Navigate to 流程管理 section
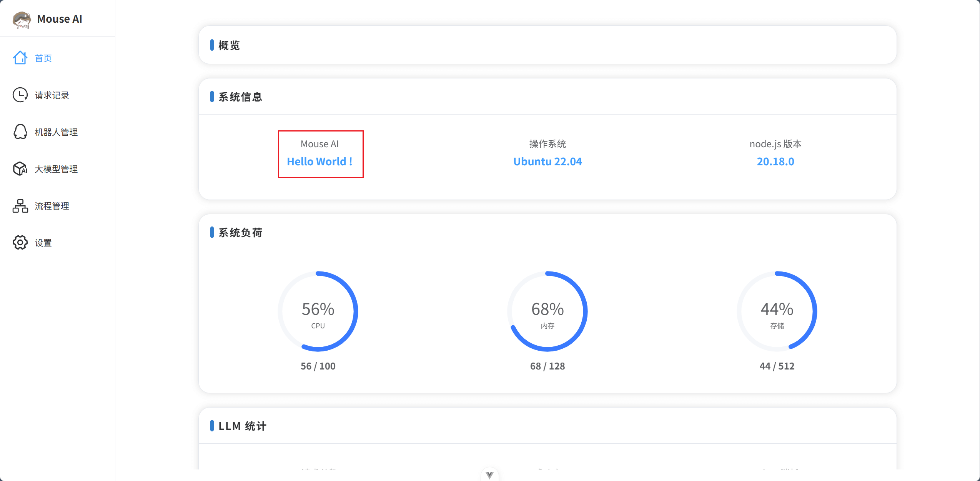This screenshot has width=980, height=481. pyautogui.click(x=52, y=206)
